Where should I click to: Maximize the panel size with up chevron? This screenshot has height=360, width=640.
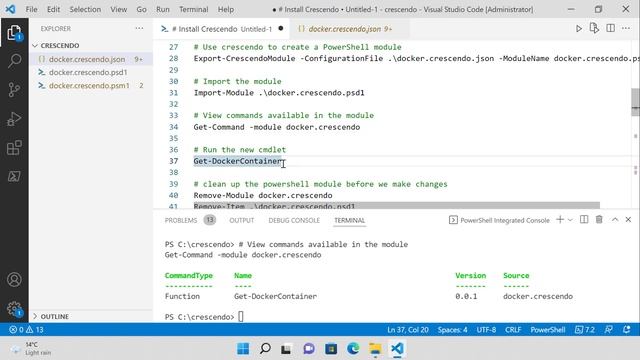[x=615, y=220]
